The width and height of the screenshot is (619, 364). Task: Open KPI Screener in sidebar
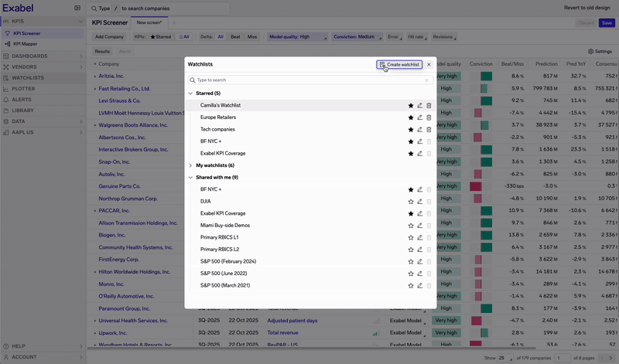[x=43, y=33]
